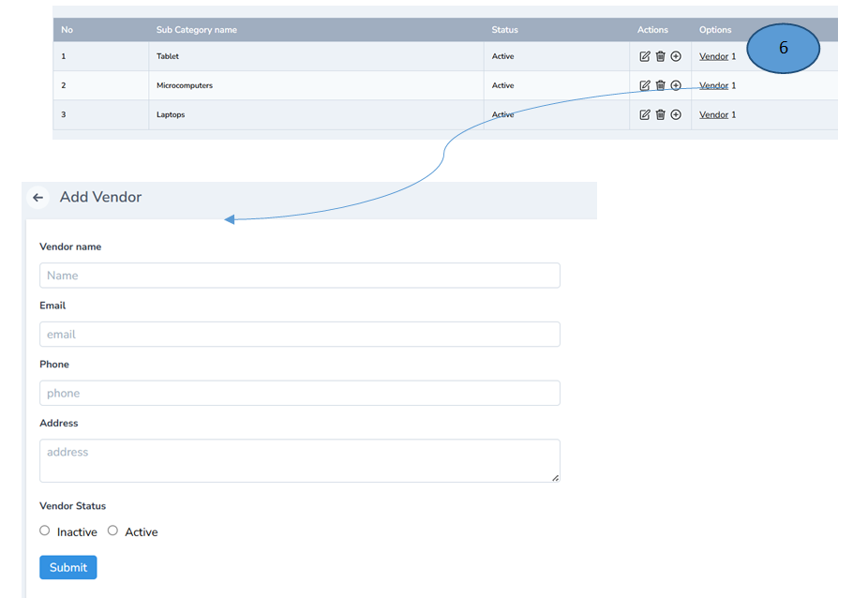This screenshot has width=868, height=598.
Task: Click inside the Address text area
Action: point(299,459)
